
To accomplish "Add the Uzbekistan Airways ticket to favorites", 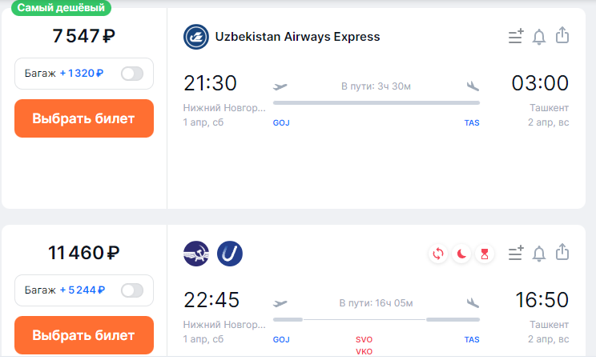I will (x=516, y=37).
